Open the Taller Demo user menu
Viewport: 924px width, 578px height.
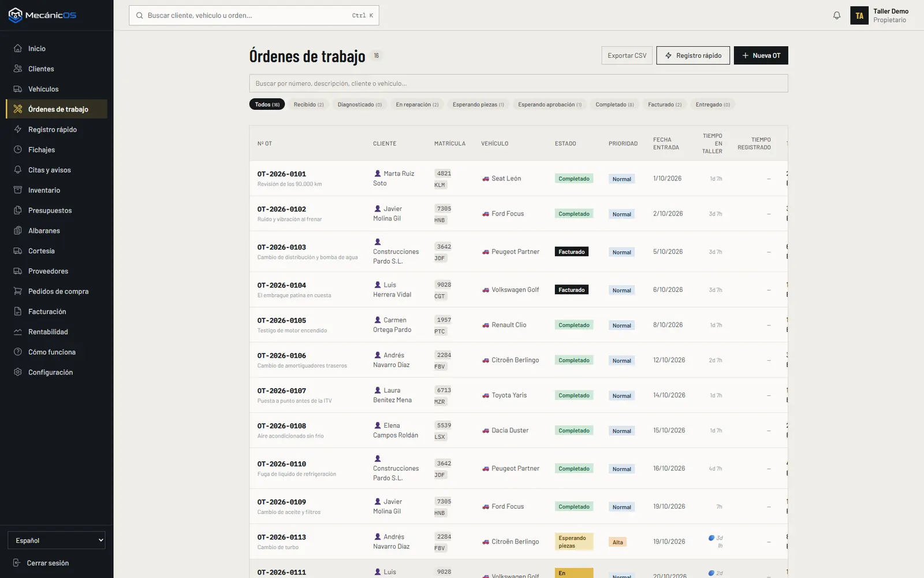coord(880,16)
